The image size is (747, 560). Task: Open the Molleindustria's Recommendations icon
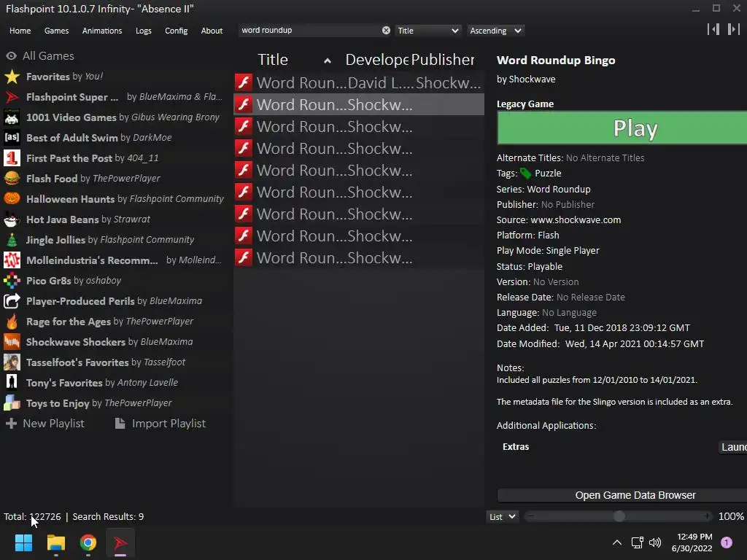[12, 260]
